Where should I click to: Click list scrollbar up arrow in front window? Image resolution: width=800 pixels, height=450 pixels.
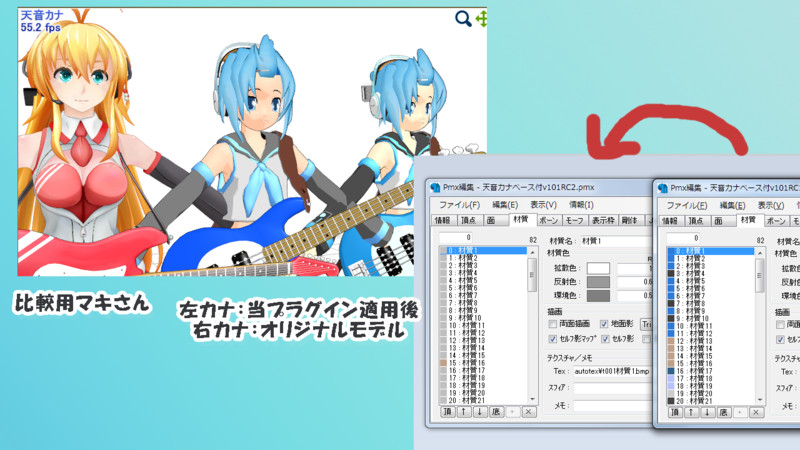tap(760, 253)
